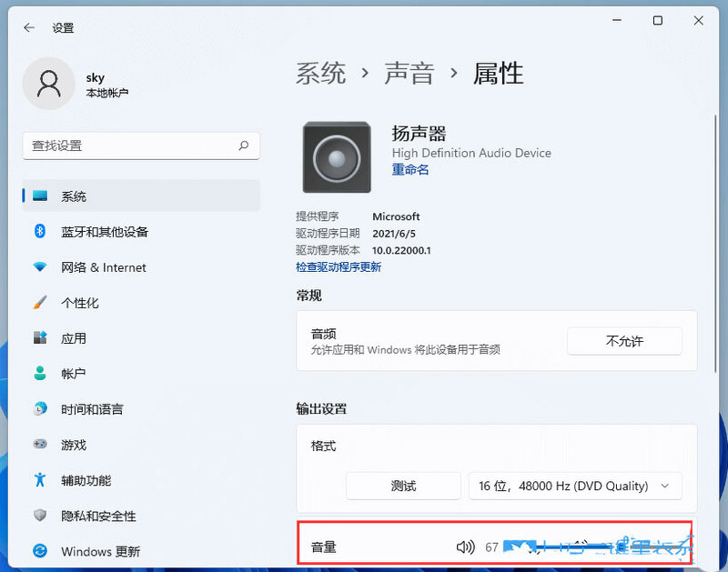Select the 个性化 brush icon in sidebar
The height and width of the screenshot is (572, 728).
[x=39, y=303]
